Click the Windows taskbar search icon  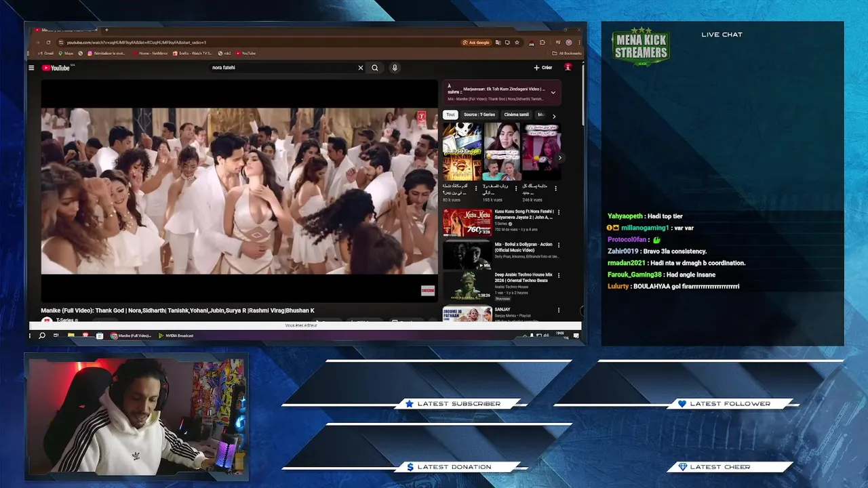pyautogui.click(x=42, y=335)
